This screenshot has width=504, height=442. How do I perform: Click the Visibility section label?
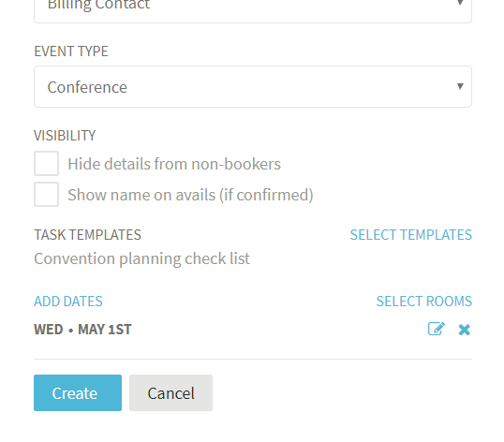coord(65,136)
